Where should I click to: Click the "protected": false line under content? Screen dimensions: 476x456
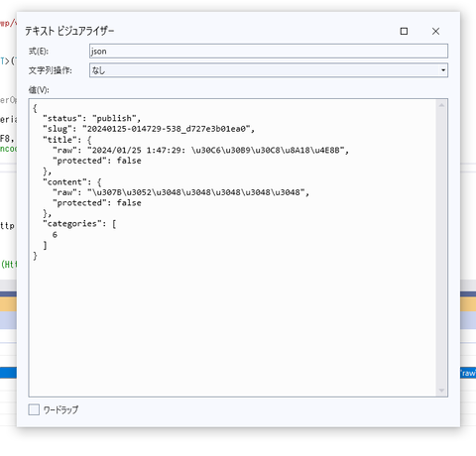point(97,203)
